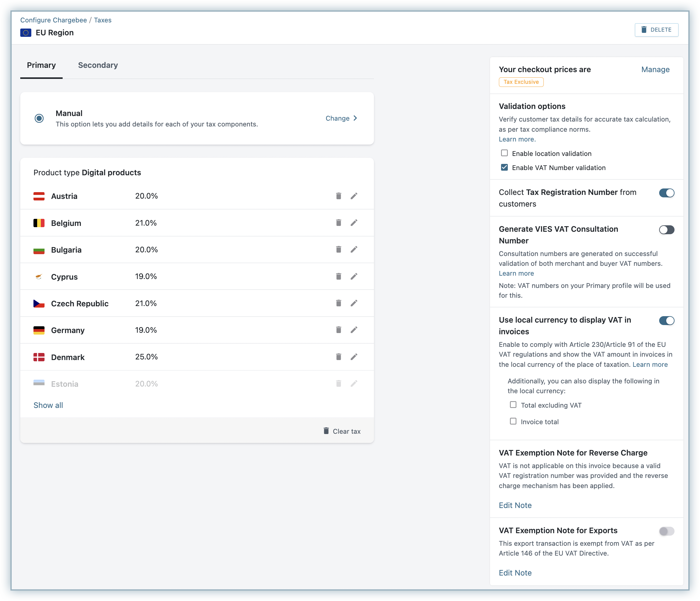Image resolution: width=700 pixels, height=601 pixels.
Task: Disable local currency VAT display toggle
Action: [666, 320]
